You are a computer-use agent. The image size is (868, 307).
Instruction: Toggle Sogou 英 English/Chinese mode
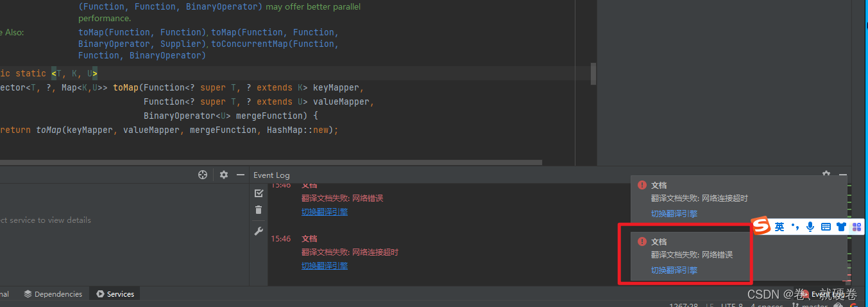coord(779,227)
